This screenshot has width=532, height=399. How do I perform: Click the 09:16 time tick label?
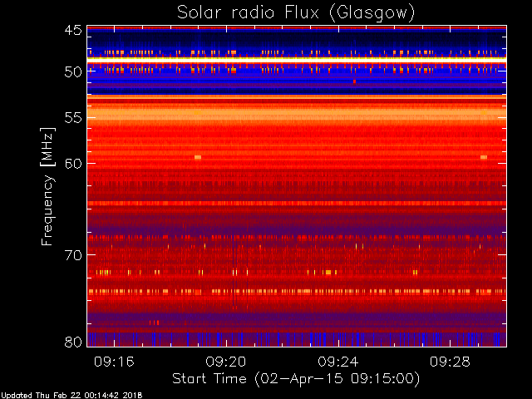tap(114, 362)
